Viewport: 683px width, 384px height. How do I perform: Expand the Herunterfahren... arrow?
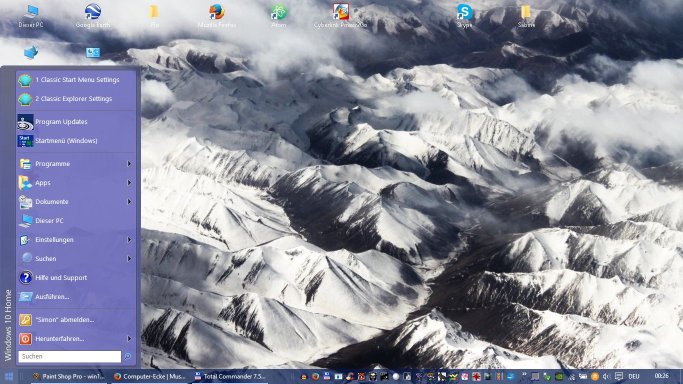pyautogui.click(x=129, y=339)
